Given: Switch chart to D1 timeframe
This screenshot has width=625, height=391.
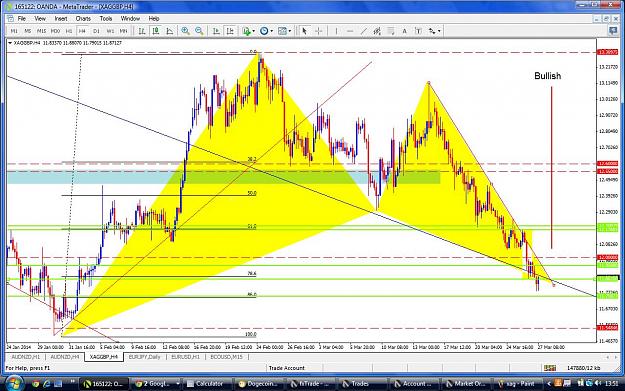Looking at the screenshot, I should click(96, 31).
